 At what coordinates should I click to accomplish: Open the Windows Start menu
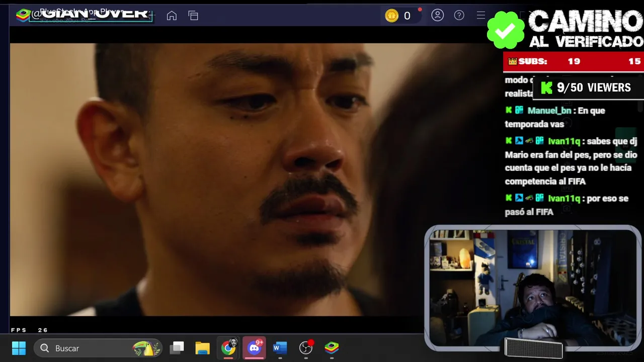pos(19,348)
